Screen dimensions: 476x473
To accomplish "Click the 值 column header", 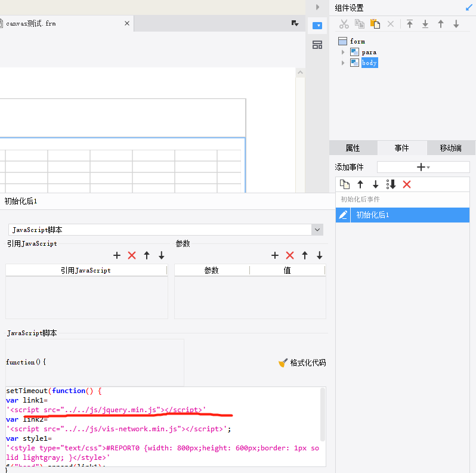I will 287,270.
